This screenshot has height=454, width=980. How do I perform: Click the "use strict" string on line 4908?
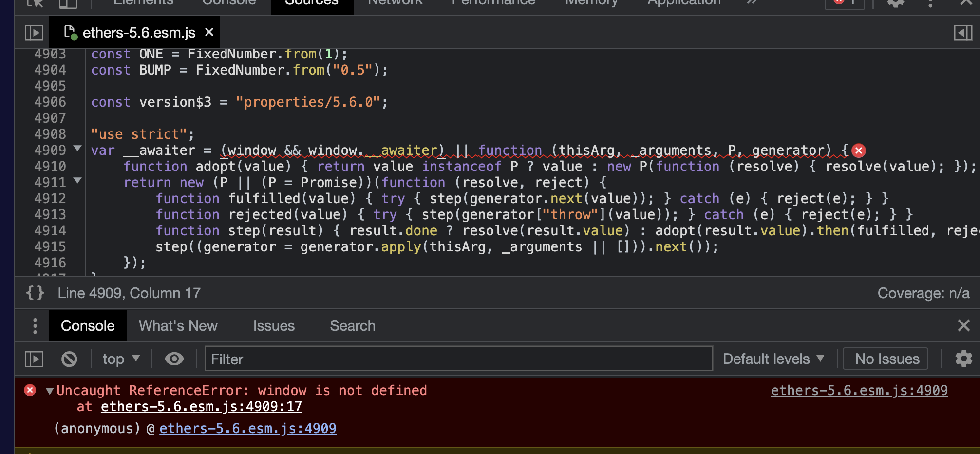[x=139, y=134]
